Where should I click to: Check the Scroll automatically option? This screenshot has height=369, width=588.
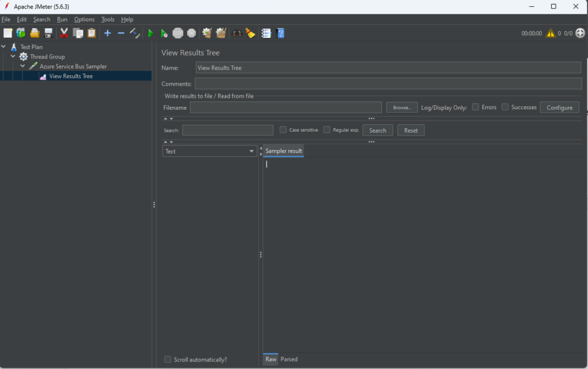point(168,359)
